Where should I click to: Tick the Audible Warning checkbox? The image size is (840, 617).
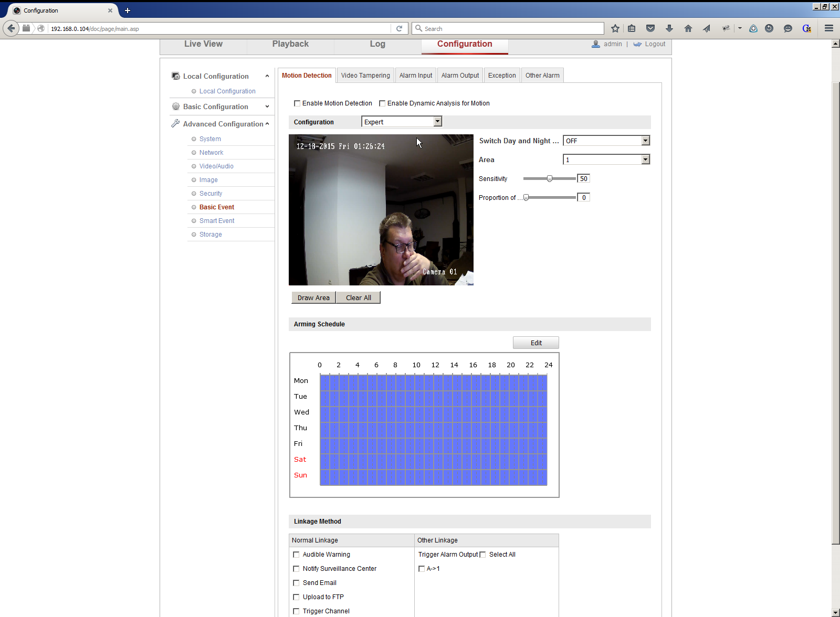296,555
